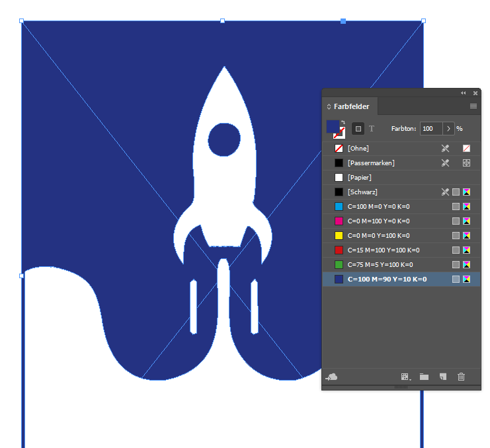Select the [Ohne] swatch entry
Image resolution: width=490 pixels, height=448 pixels.
pyautogui.click(x=358, y=149)
